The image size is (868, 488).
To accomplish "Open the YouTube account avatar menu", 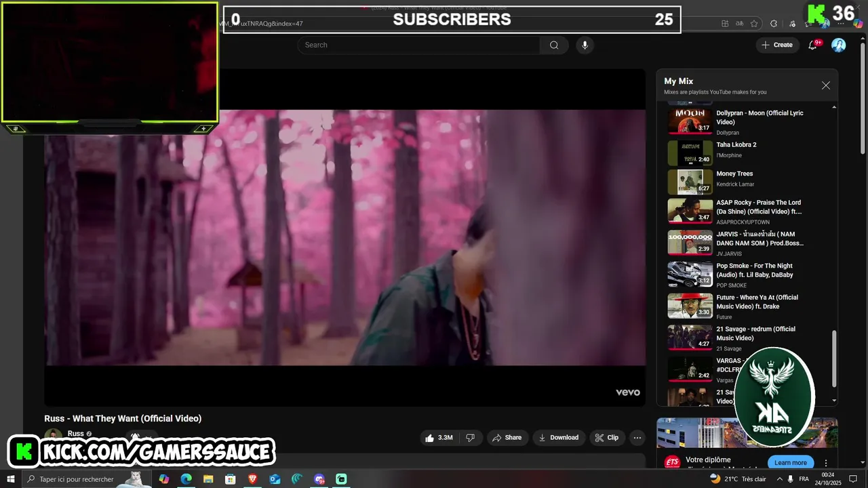I will pyautogui.click(x=839, y=45).
